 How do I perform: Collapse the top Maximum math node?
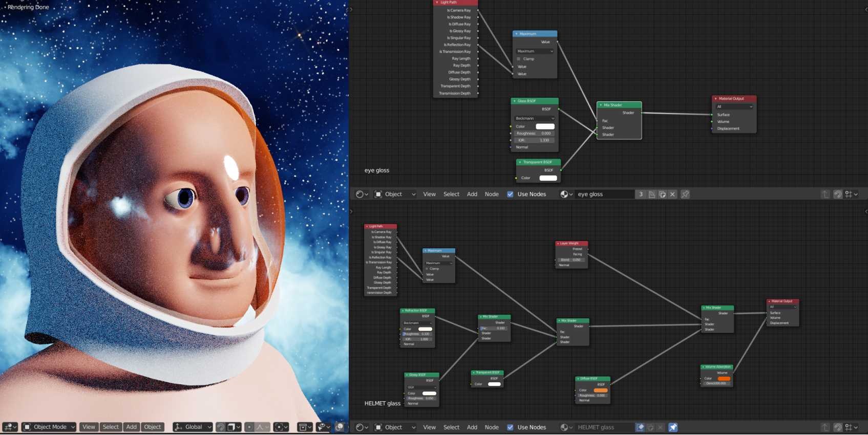point(516,34)
